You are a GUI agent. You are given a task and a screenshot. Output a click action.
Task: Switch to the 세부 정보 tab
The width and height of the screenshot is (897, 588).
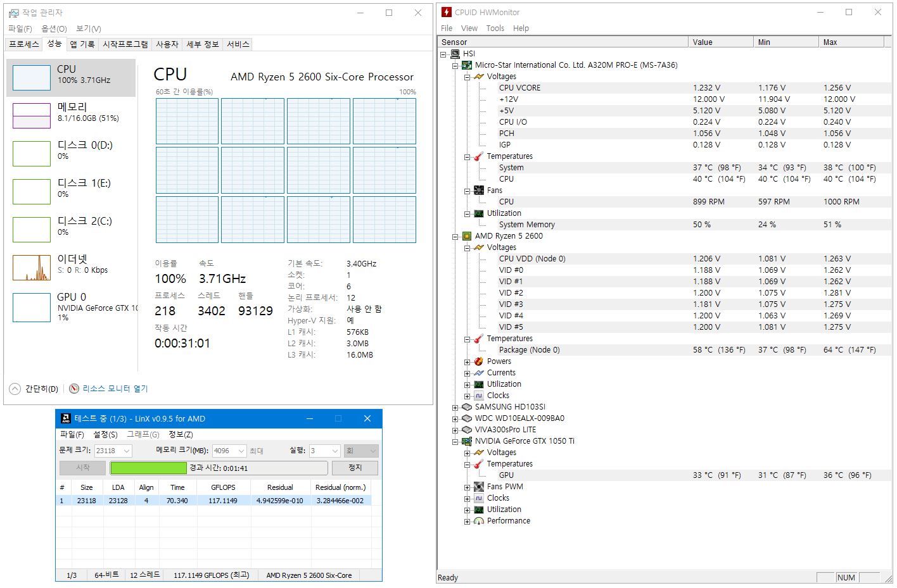pyautogui.click(x=203, y=44)
